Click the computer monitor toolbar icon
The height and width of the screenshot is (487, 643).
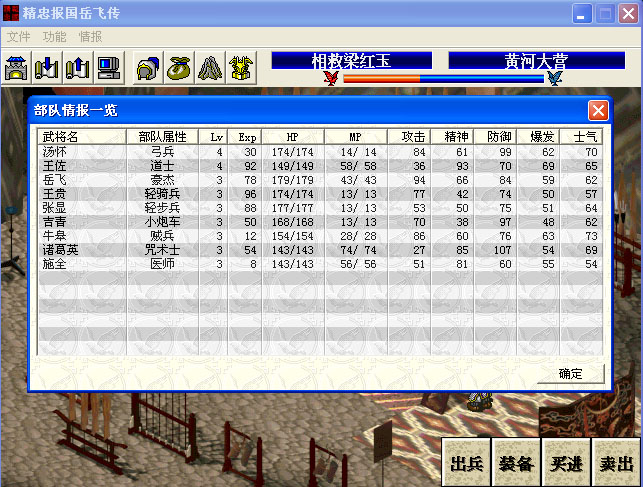109,68
